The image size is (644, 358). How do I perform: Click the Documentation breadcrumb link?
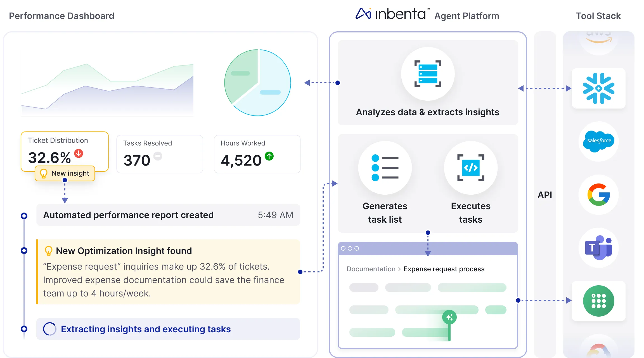(x=371, y=269)
